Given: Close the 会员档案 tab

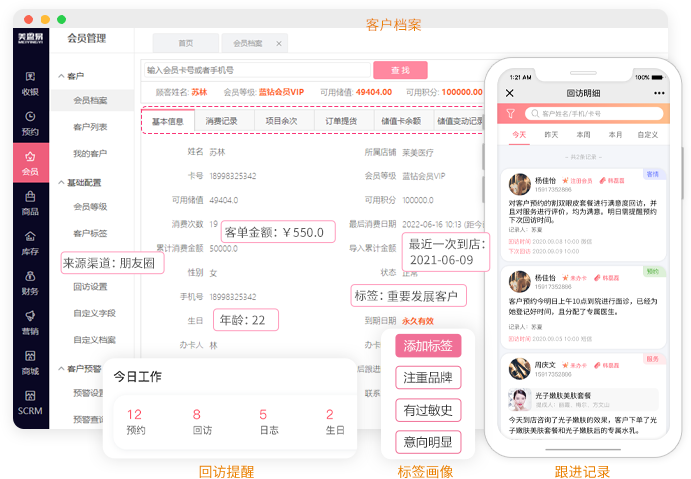Looking at the screenshot, I should pyautogui.click(x=279, y=43).
